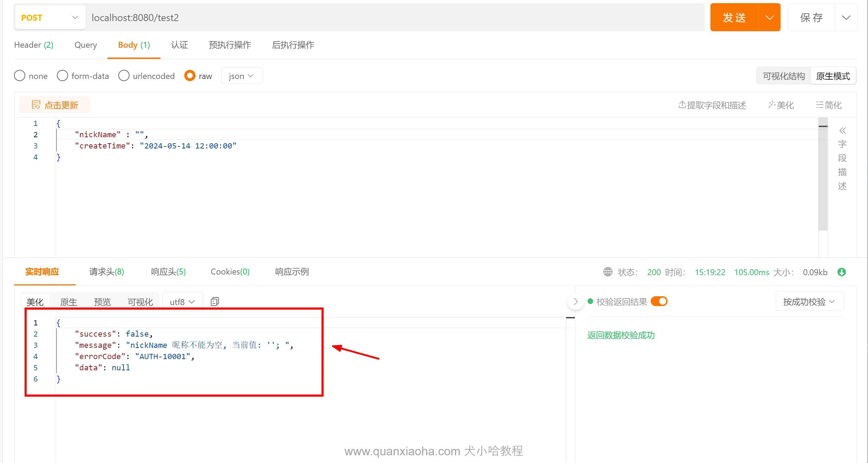Select the urlencoded body type option
This screenshot has width=868, height=463.
click(x=124, y=76)
